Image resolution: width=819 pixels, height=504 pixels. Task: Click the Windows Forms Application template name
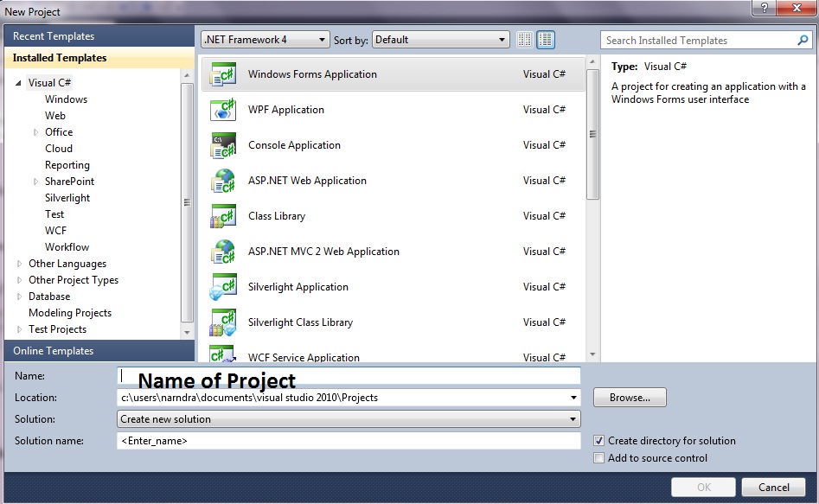pos(312,74)
